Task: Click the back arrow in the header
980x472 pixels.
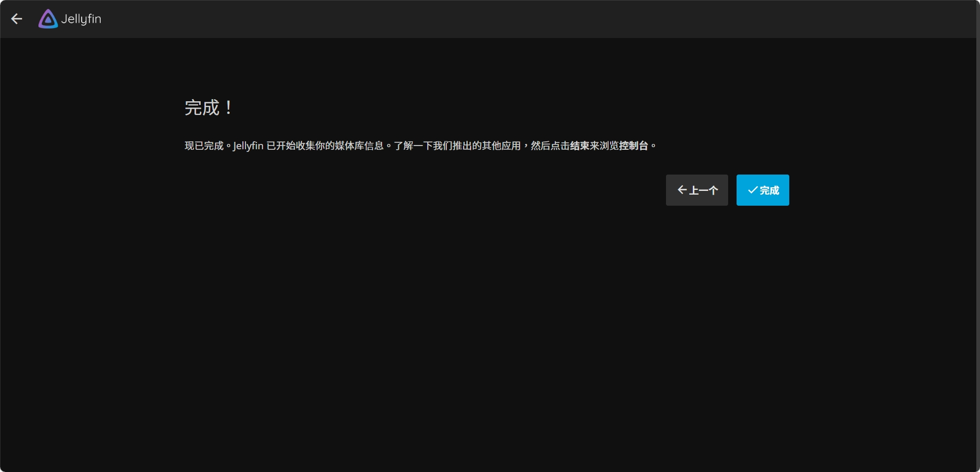Action: [x=17, y=19]
